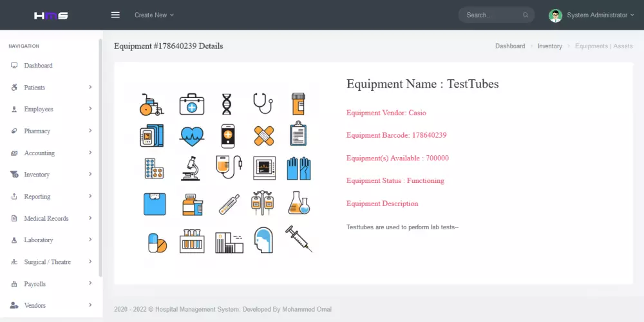Screen dimensions: 644x322
Task: Click the System Administrator avatar
Action: coord(555,15)
